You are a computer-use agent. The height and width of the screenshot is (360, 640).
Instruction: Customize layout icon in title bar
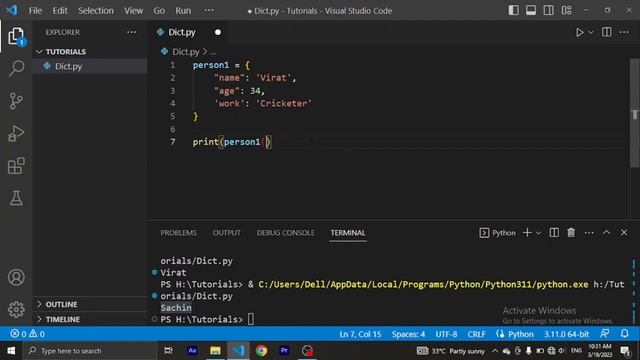coord(567,10)
